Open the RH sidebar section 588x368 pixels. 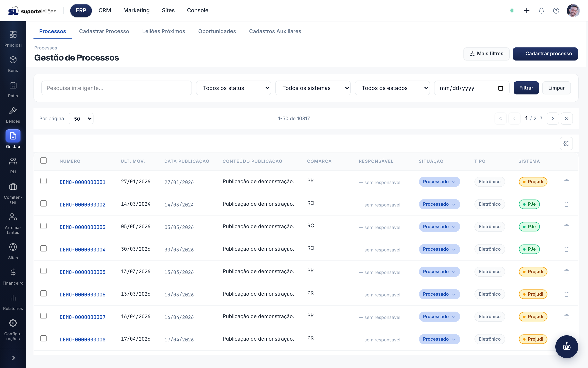point(13,166)
